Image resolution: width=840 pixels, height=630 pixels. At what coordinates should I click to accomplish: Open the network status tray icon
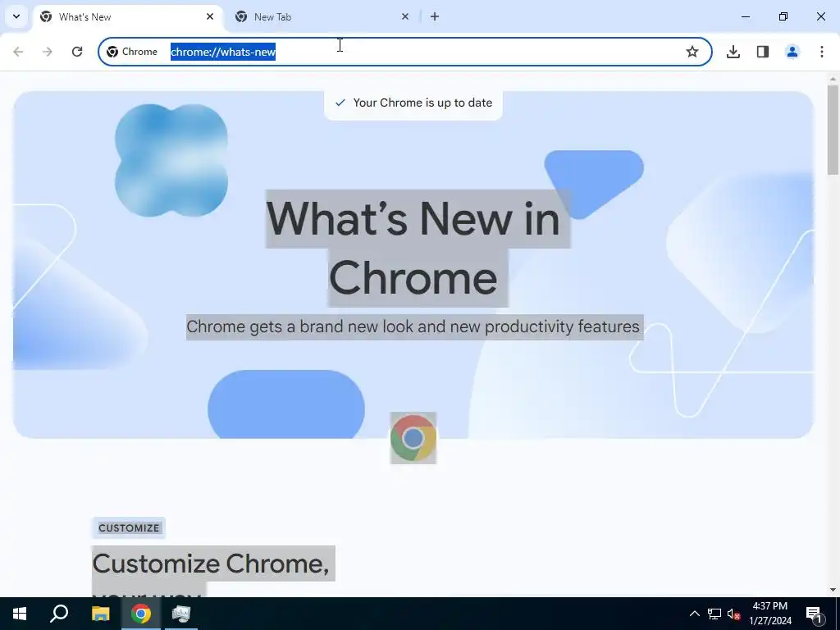pos(714,614)
